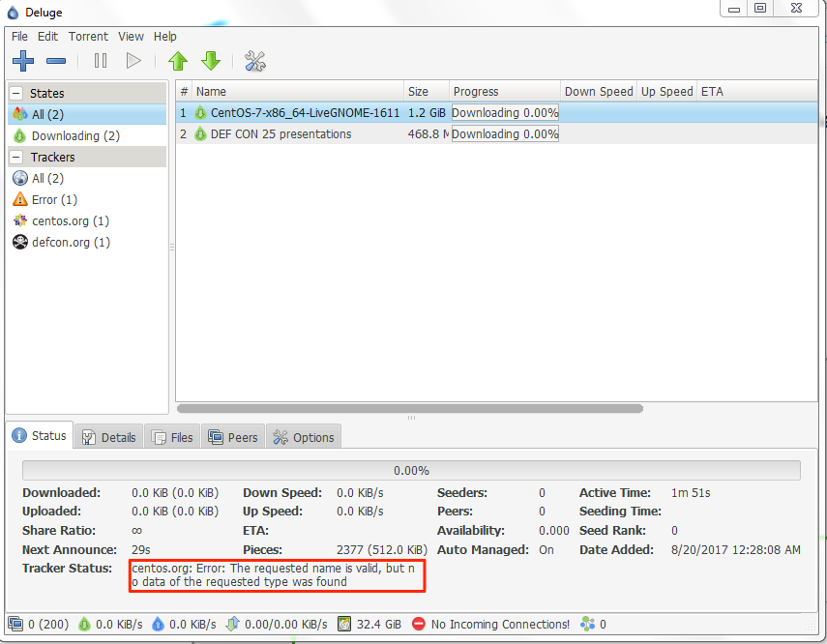Collapse the Trackers section
This screenshot has height=644, width=827.
coord(16,157)
